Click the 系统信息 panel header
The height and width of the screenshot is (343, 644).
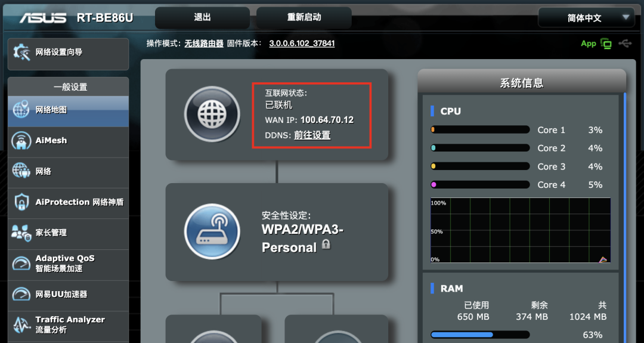[x=522, y=82]
